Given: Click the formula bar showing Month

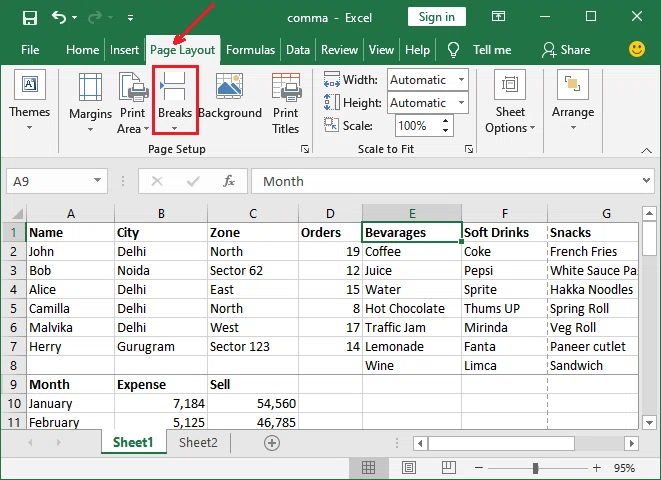Looking at the screenshot, I should tap(446, 181).
